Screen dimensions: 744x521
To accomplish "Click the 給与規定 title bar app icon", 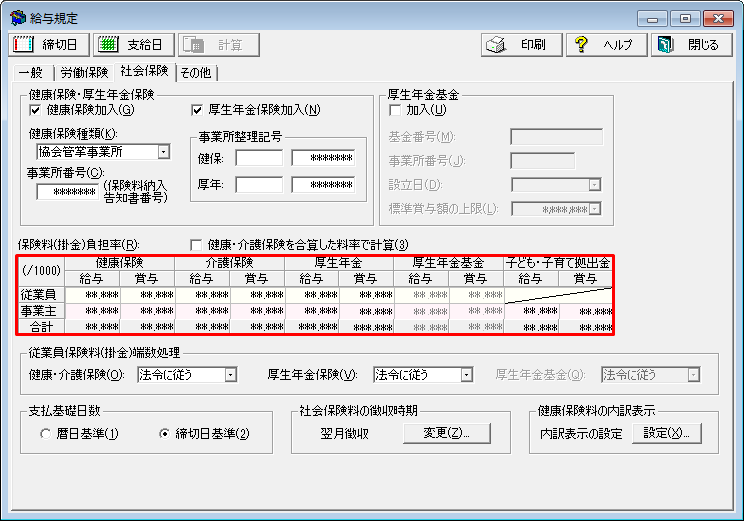I will pos(17,19).
